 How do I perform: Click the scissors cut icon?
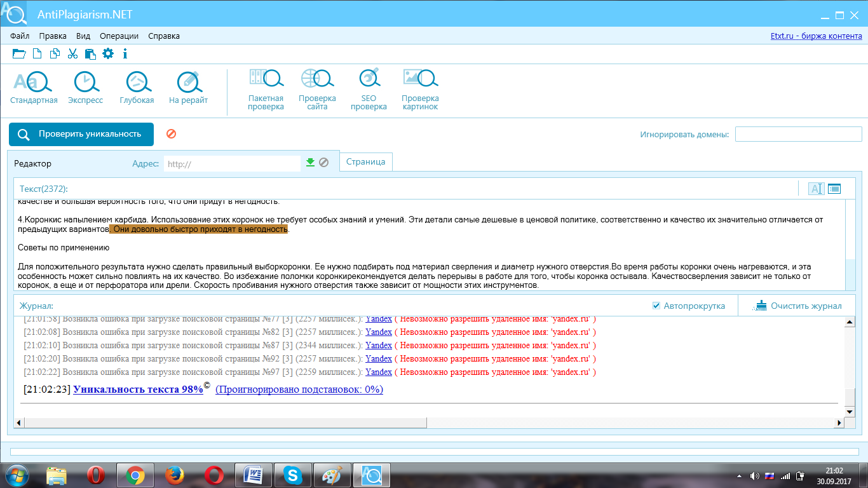click(72, 53)
